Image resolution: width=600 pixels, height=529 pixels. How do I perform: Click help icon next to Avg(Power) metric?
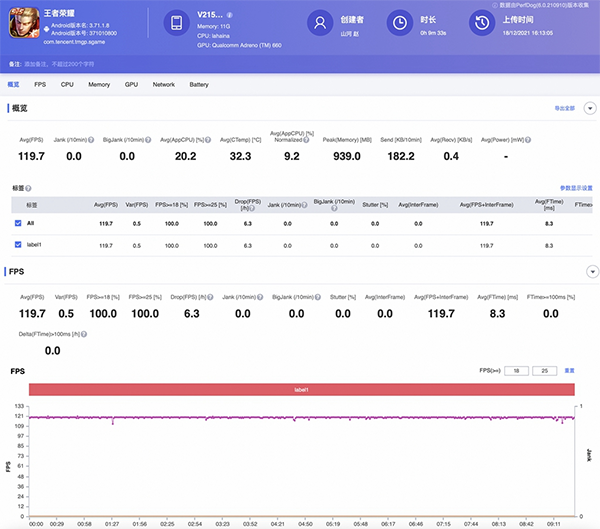pos(528,139)
